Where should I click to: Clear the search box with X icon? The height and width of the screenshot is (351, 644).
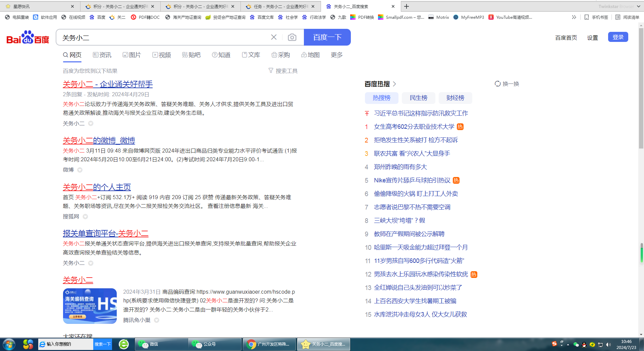(x=274, y=37)
